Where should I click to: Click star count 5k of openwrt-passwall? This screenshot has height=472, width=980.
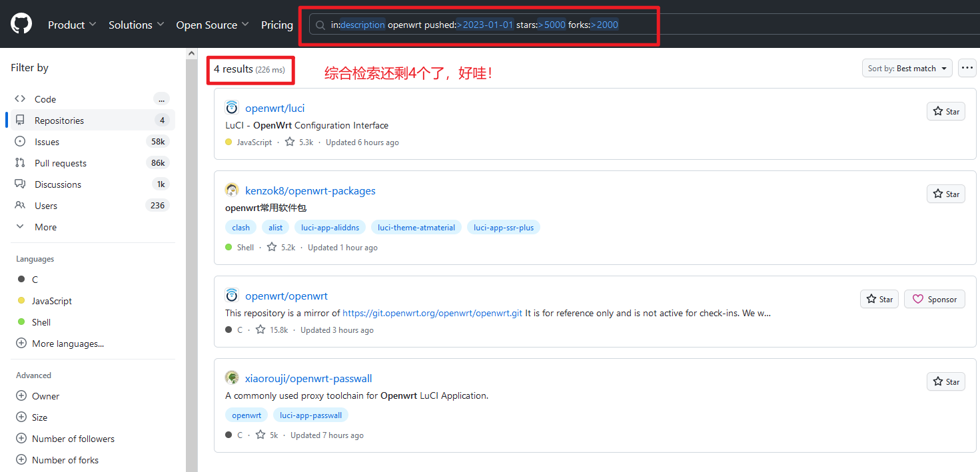267,435
